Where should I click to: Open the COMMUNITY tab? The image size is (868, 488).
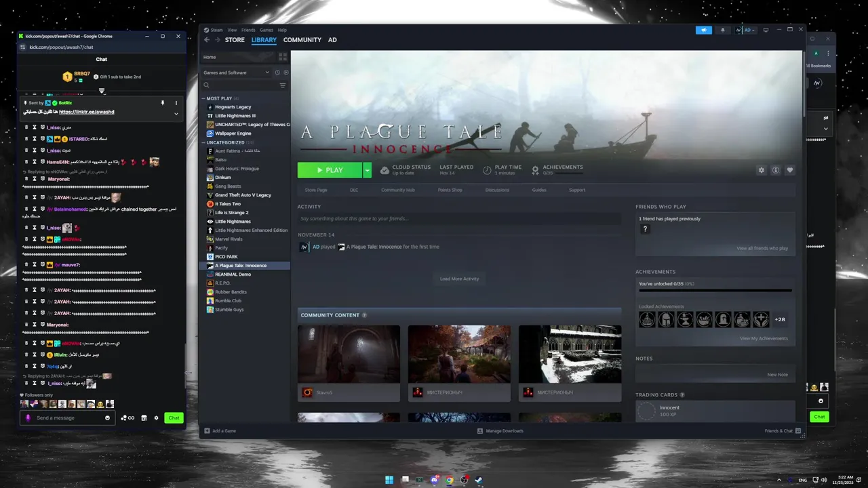302,40
